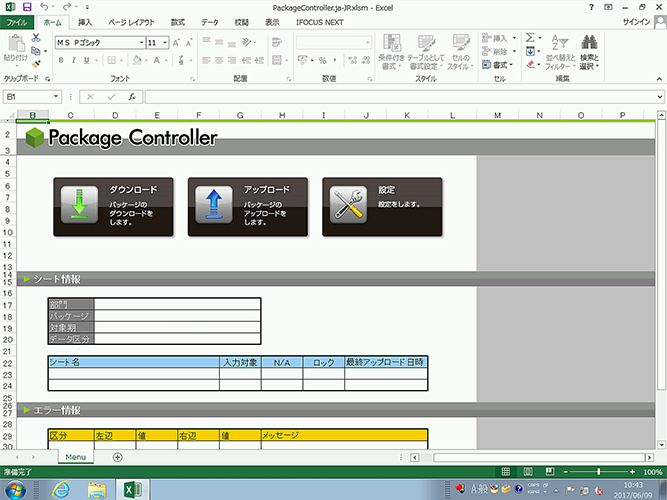Toggle italic formatting

[x=74, y=60]
